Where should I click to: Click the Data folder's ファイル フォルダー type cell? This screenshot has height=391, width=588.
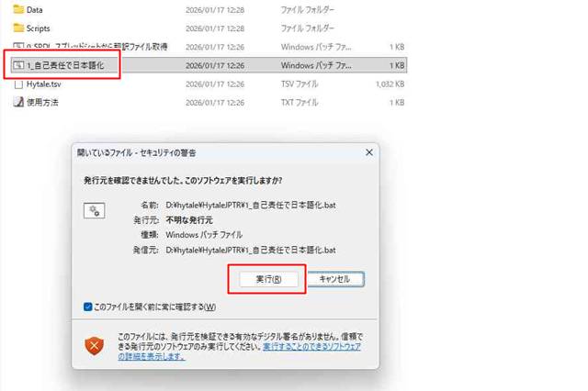click(x=308, y=10)
